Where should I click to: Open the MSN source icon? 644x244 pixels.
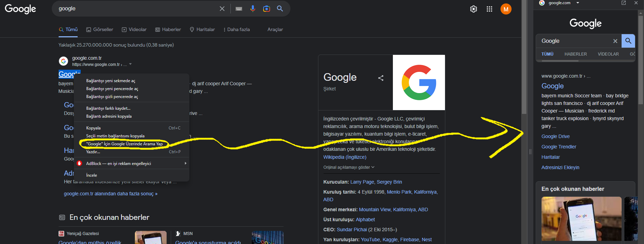178,234
